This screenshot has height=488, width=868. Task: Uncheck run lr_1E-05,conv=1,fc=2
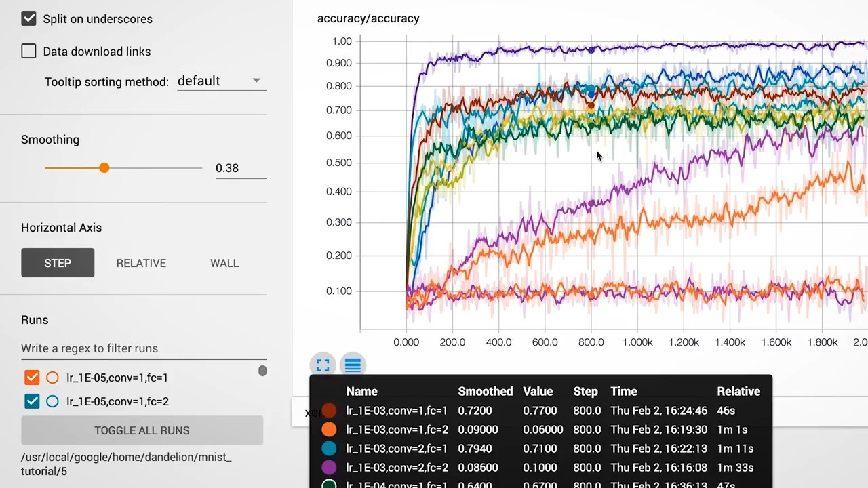[x=31, y=401]
